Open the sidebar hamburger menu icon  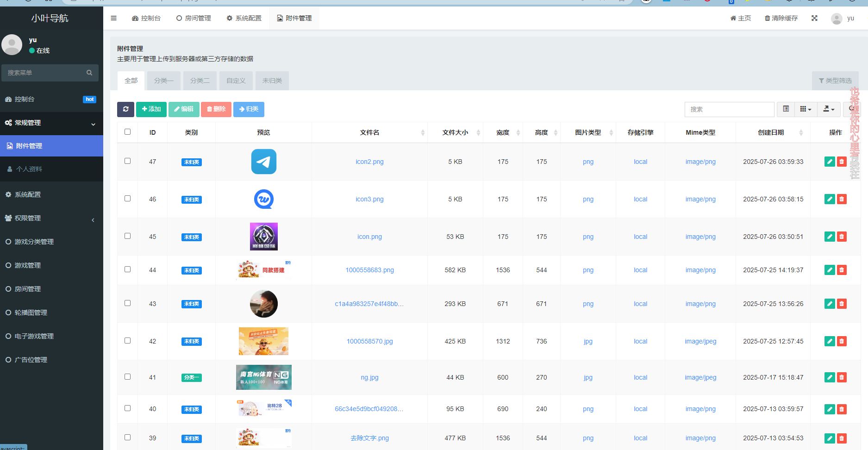click(x=113, y=18)
